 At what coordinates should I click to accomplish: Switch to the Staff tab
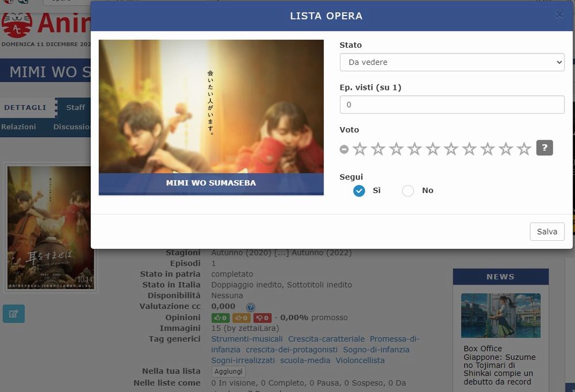click(x=75, y=107)
